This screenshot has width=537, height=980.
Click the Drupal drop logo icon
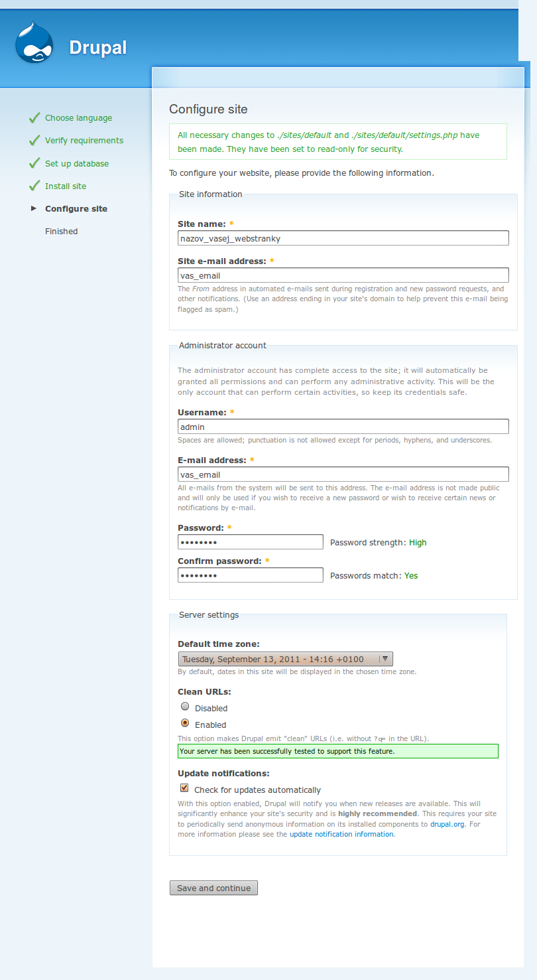(x=34, y=43)
